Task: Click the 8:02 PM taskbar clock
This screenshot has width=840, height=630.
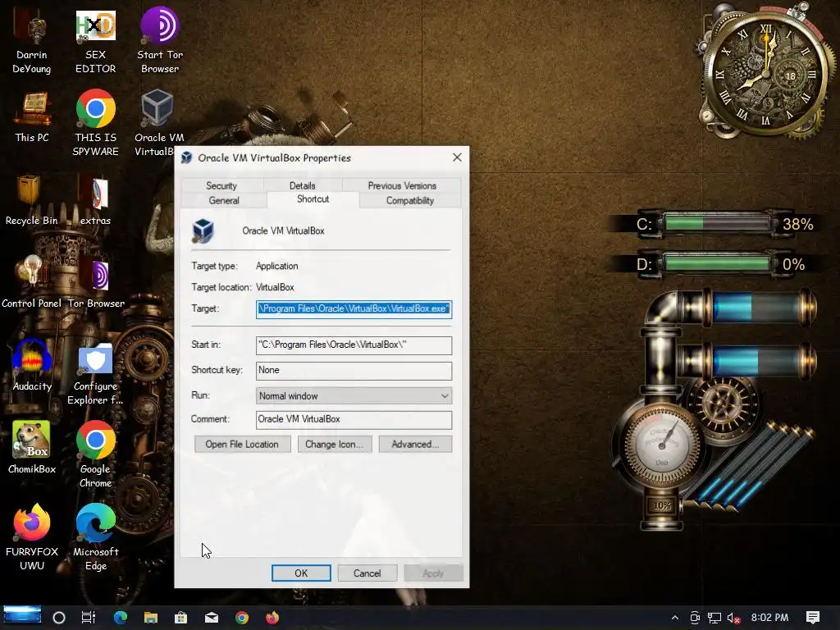Action: click(x=769, y=618)
